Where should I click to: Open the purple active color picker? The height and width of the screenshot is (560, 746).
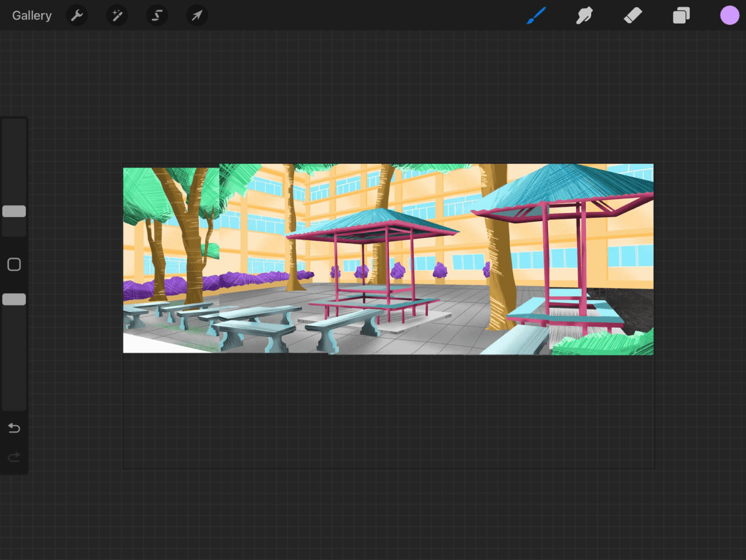click(x=730, y=15)
